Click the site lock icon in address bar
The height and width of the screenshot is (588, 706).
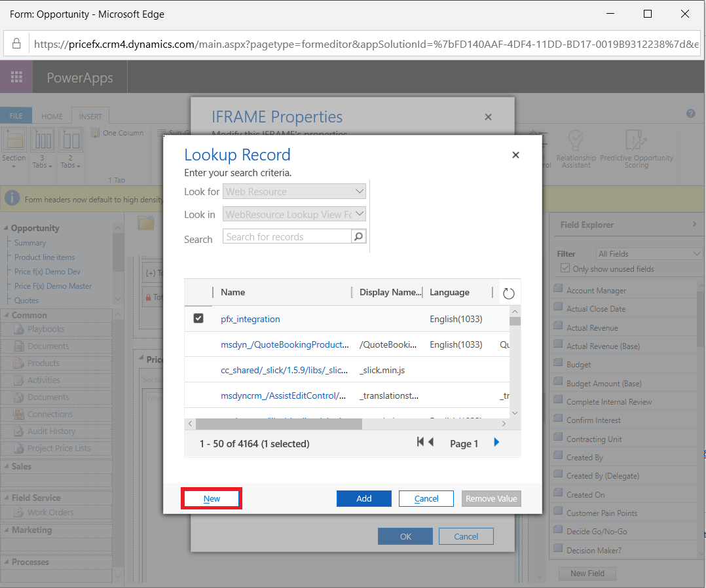(17, 45)
